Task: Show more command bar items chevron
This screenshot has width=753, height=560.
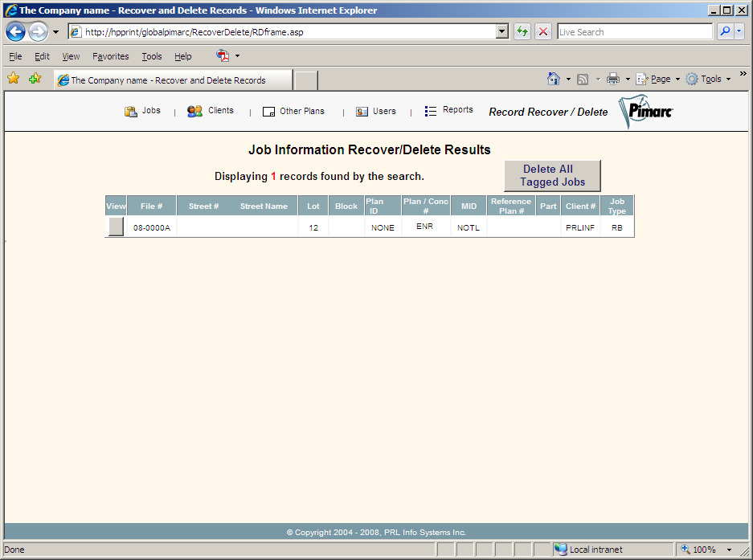Action: tap(743, 73)
